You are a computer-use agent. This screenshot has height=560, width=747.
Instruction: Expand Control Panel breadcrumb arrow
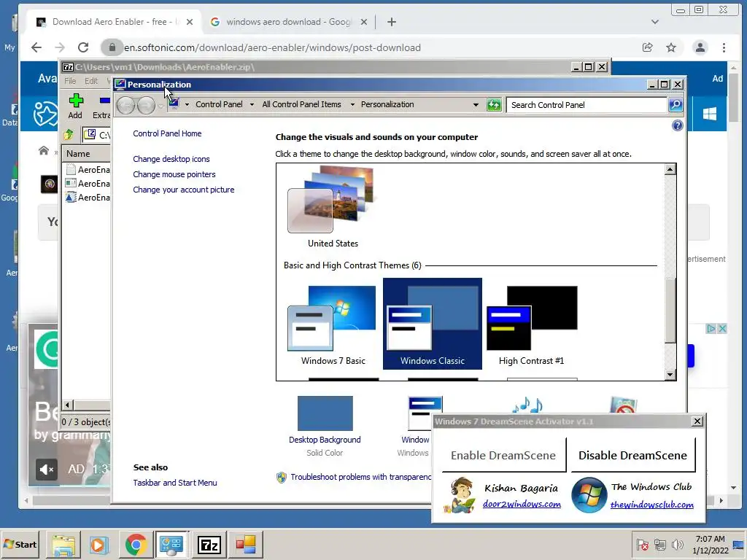tap(252, 105)
